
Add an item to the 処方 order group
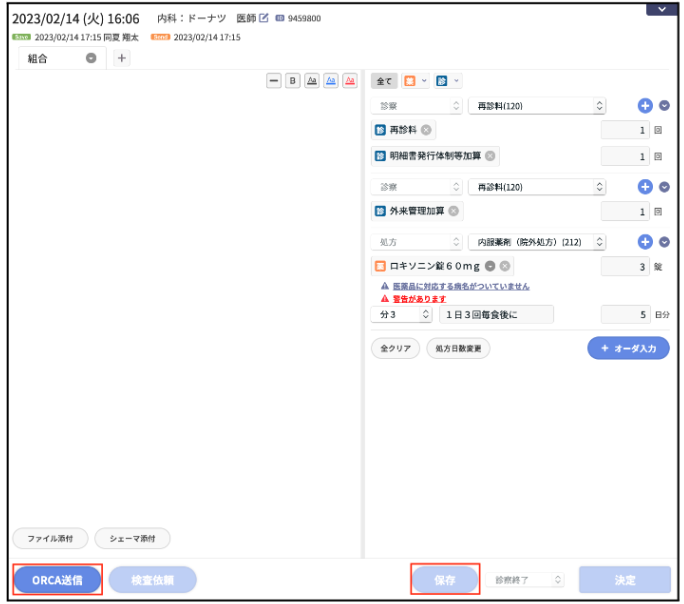[x=645, y=242]
